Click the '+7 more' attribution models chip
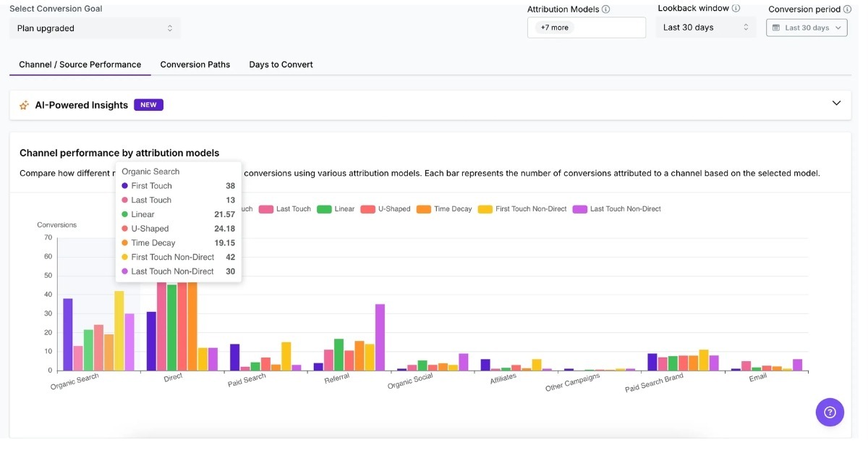Viewport: 868px width, 456px height. (554, 28)
